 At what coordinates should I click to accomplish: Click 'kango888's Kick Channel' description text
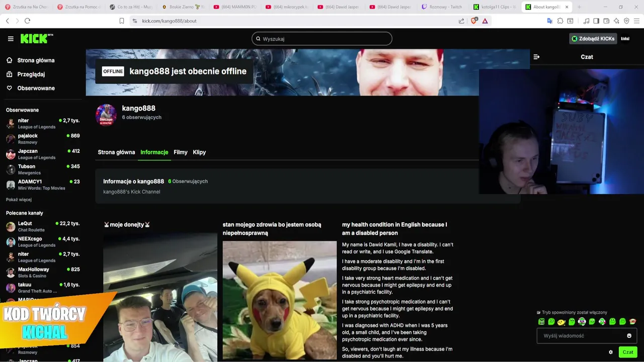131,192
